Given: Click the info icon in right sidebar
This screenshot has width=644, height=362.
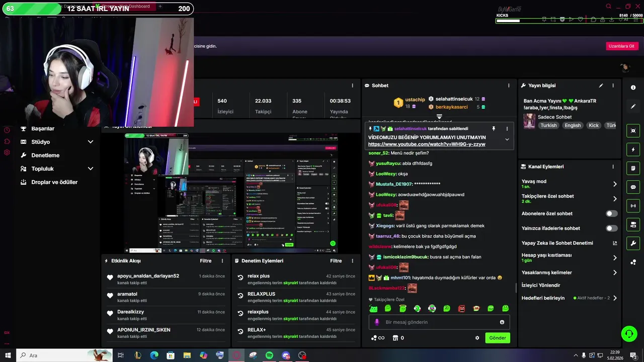Looking at the screenshot, I should (633, 87).
